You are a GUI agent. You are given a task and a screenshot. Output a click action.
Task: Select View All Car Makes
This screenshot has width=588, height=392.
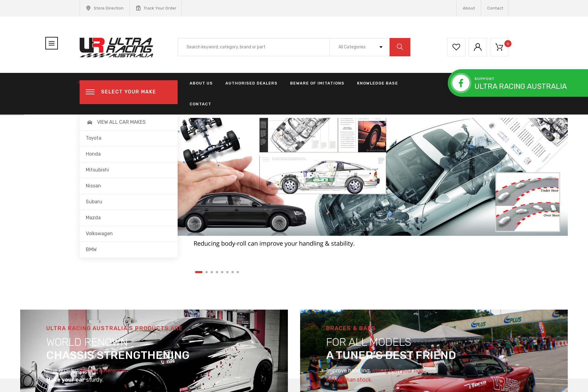pyautogui.click(x=129, y=122)
